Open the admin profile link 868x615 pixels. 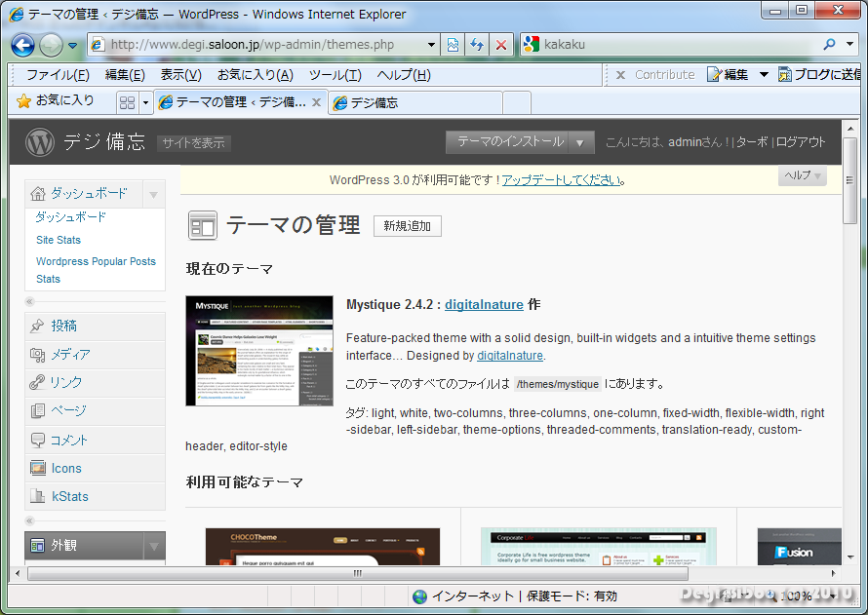[x=685, y=142]
